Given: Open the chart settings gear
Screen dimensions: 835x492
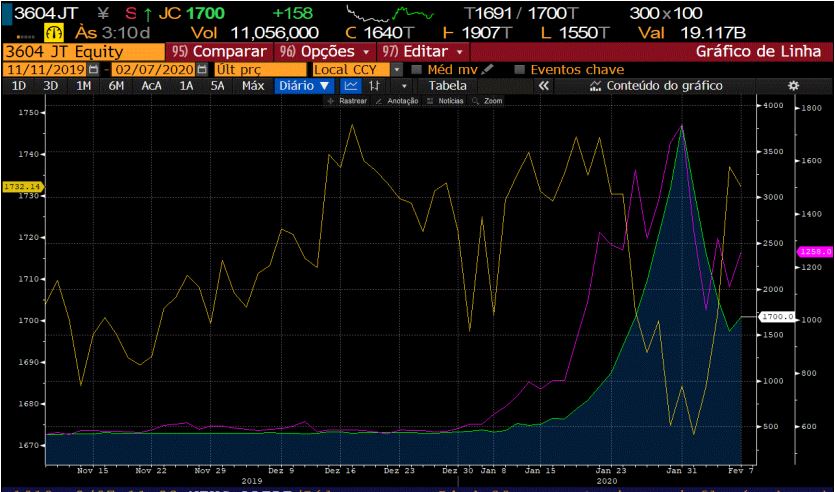Looking at the screenshot, I should point(793,86).
